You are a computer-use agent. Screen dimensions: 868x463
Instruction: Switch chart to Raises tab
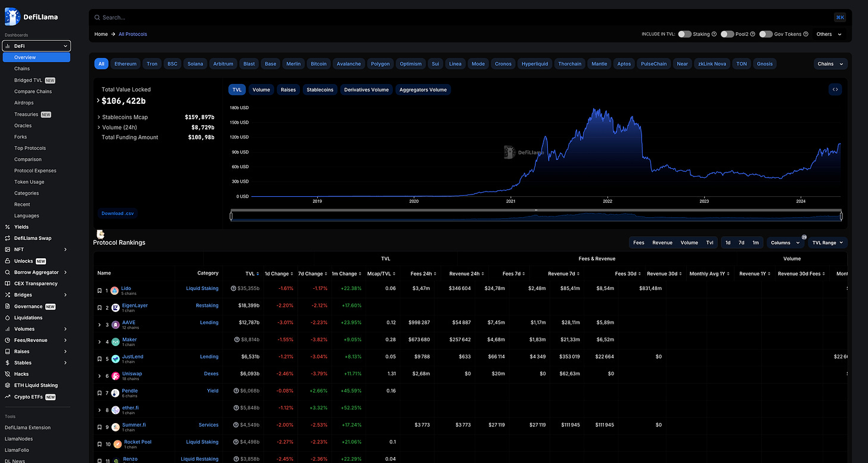pos(288,89)
